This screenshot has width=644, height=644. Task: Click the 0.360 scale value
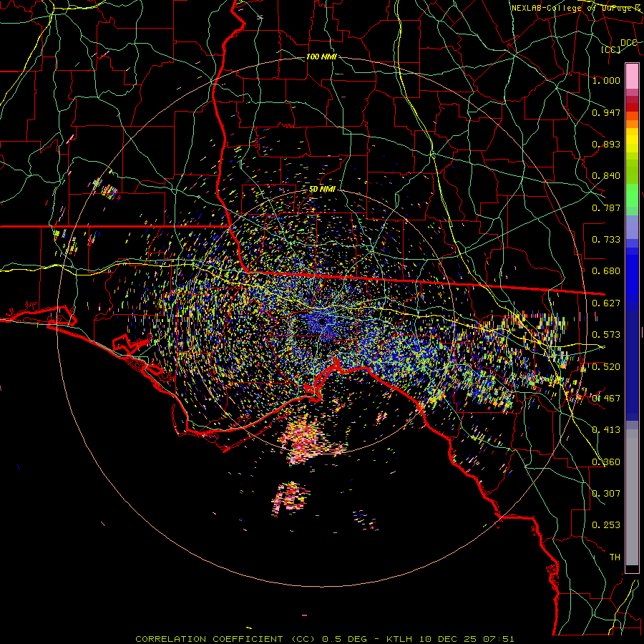coord(606,462)
